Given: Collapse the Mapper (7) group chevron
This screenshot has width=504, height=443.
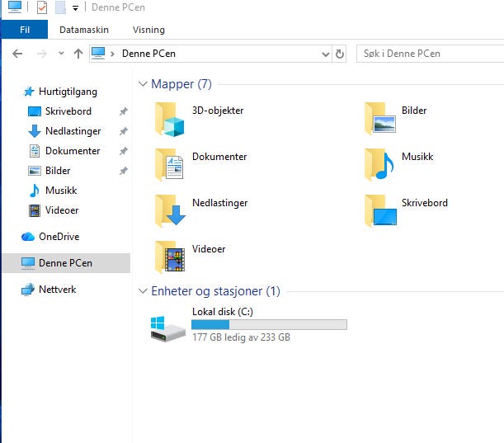Looking at the screenshot, I should pyautogui.click(x=143, y=84).
